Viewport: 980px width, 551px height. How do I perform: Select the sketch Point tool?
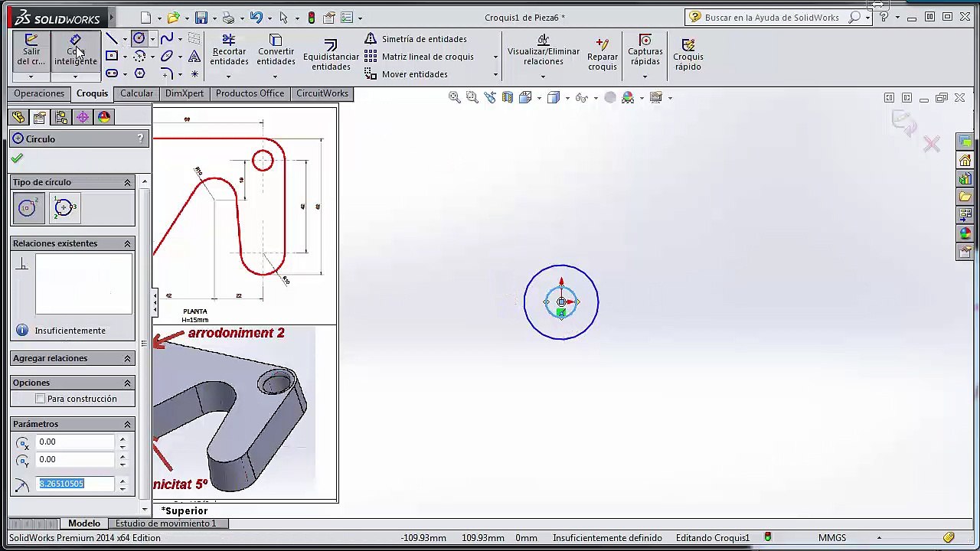[x=194, y=74]
